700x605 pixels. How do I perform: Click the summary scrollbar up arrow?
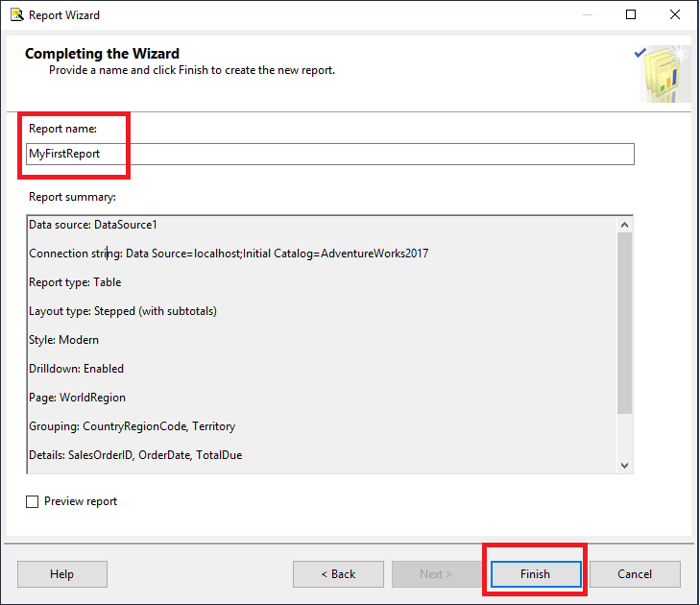click(624, 225)
